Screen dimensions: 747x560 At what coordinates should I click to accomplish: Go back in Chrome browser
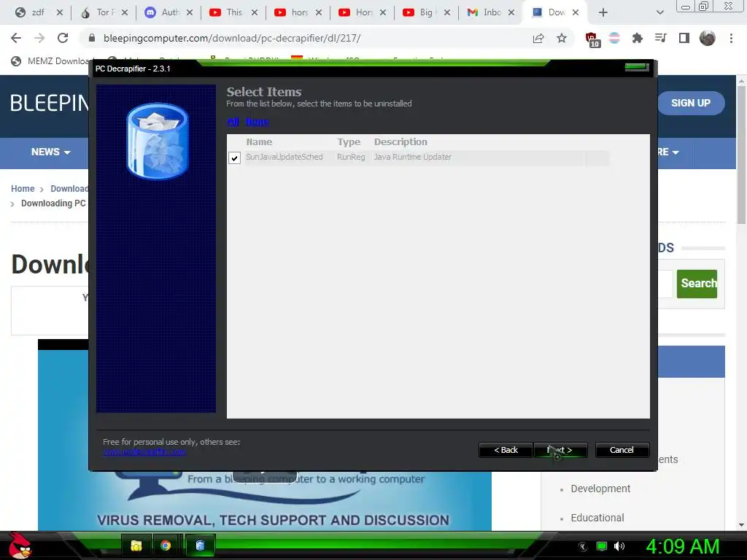tap(16, 38)
